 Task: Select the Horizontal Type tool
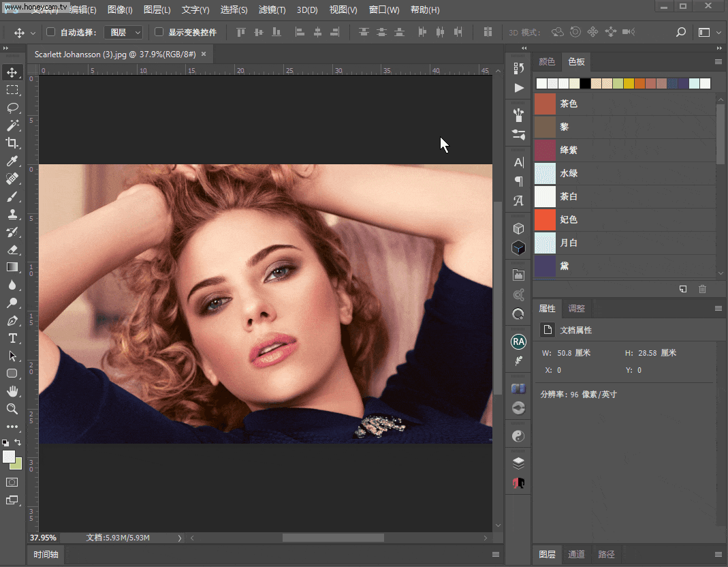pos(12,338)
